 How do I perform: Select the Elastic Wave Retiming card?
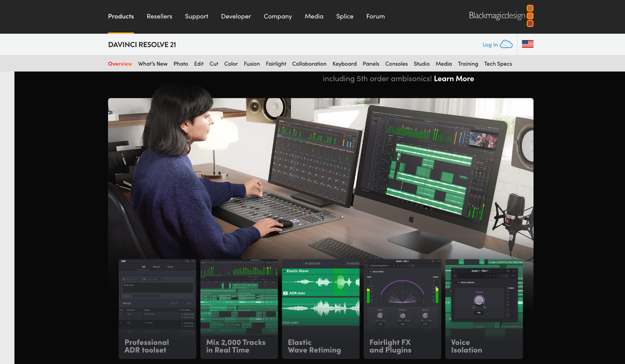[321, 309]
